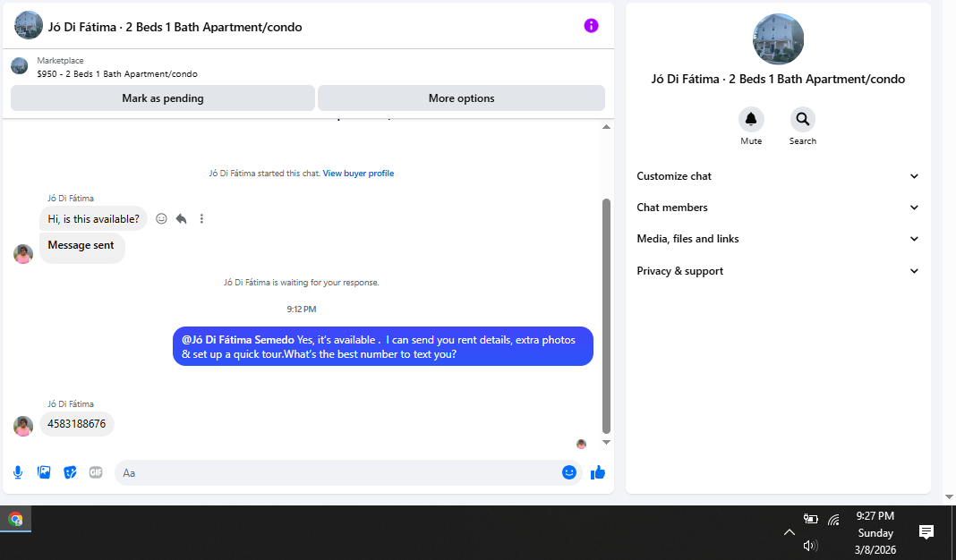Click '$950 - 2 Beds 1 Bath' listing text

pyautogui.click(x=117, y=73)
